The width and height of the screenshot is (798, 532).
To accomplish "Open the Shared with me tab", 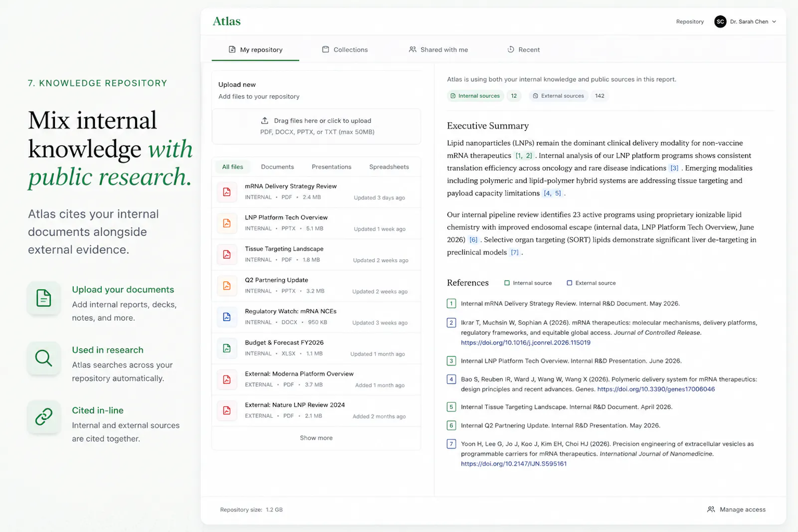I will [x=438, y=50].
